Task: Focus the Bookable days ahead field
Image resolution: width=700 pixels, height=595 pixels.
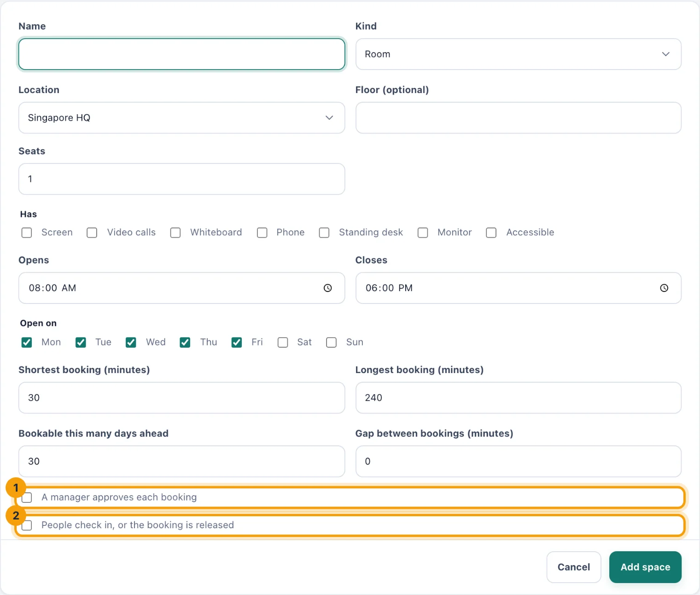Action: (x=182, y=461)
